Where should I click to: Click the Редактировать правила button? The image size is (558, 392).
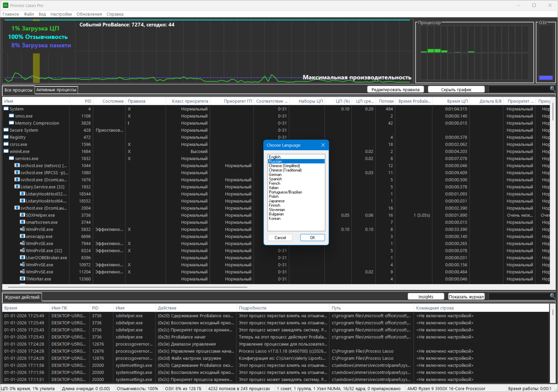(395, 89)
